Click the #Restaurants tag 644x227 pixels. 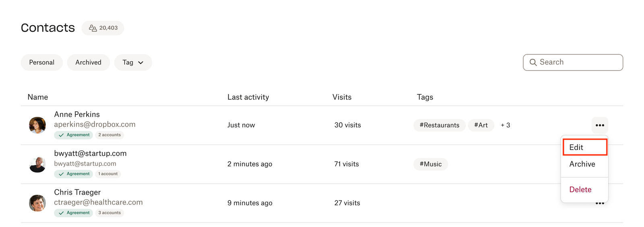(439, 125)
